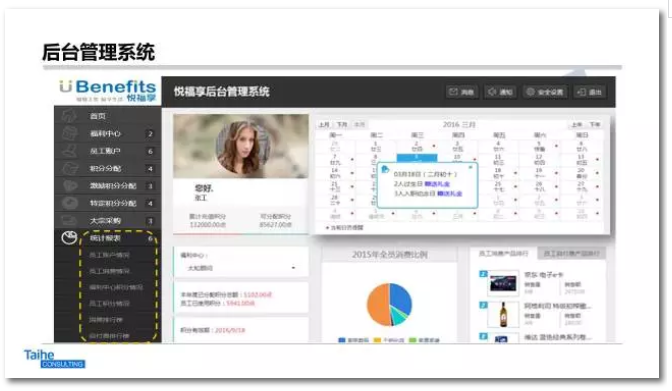Open the 大宗采购 sidebar icon
The image size is (672, 391).
click(69, 220)
